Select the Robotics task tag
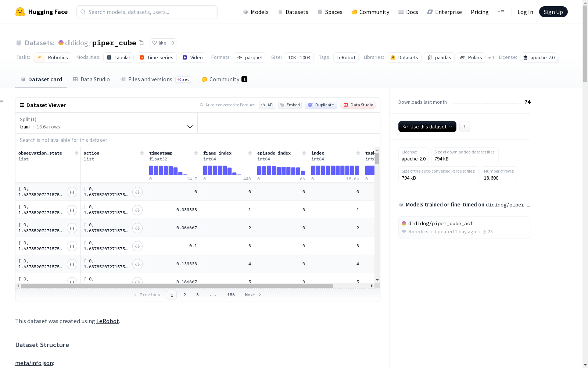Screen dimensions: 588x368 [53, 57]
